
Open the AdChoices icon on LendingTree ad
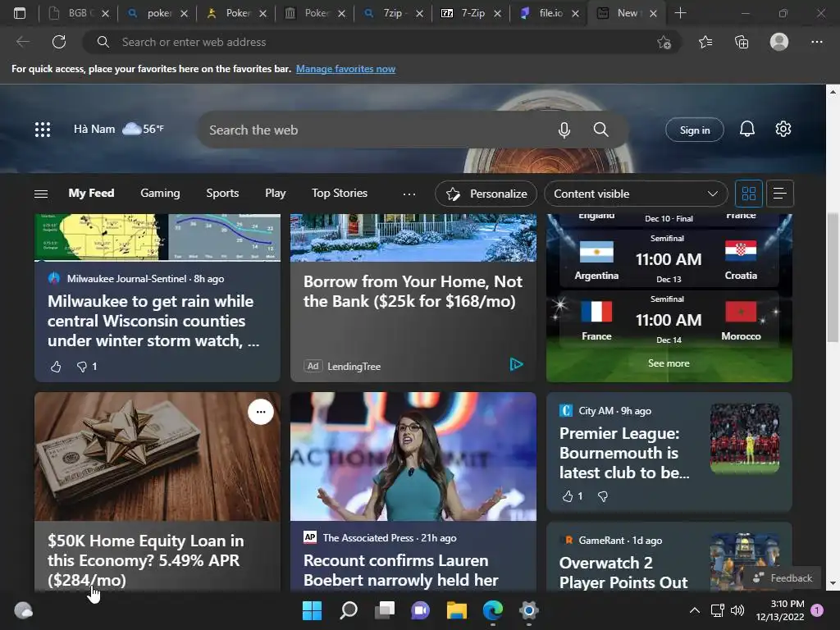click(x=516, y=365)
